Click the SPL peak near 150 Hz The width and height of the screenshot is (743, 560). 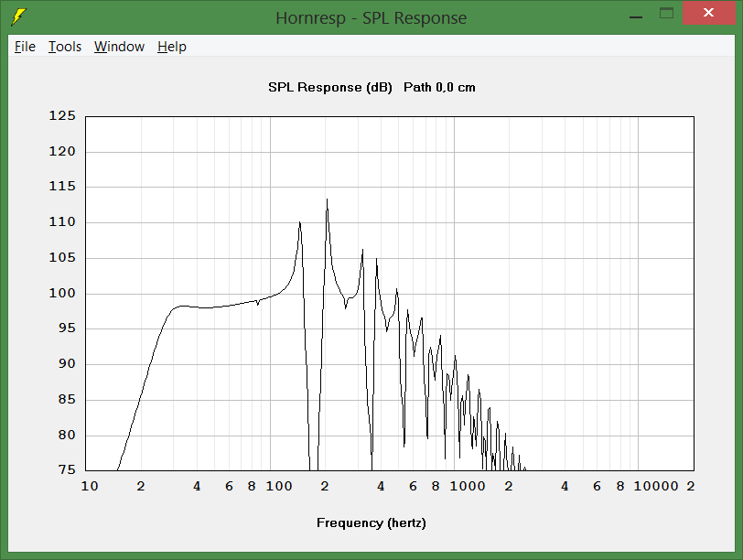click(299, 222)
